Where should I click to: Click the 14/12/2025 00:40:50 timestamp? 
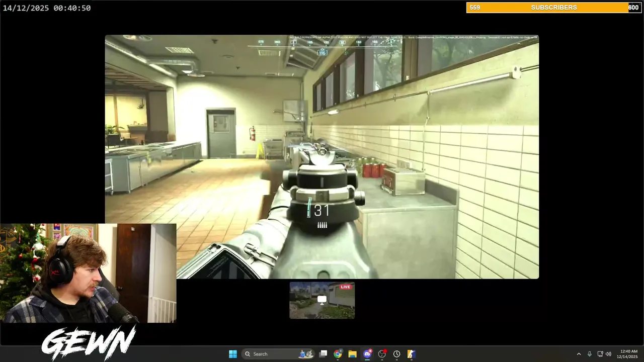pos(47,8)
